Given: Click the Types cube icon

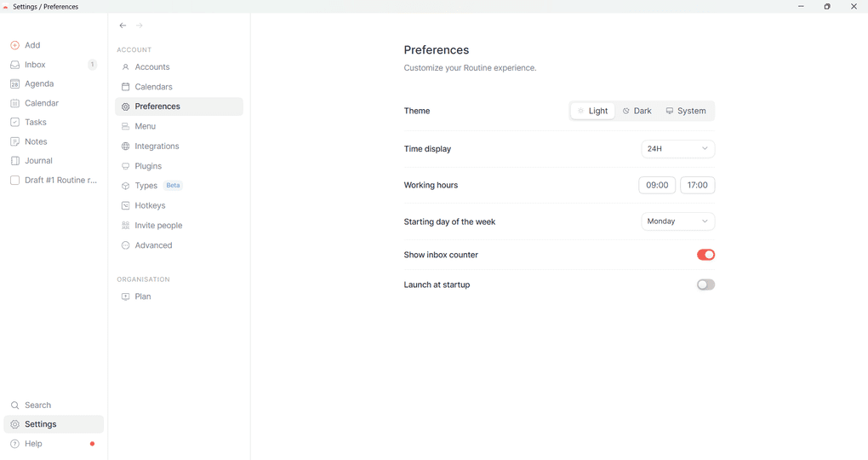Looking at the screenshot, I should coord(126,186).
